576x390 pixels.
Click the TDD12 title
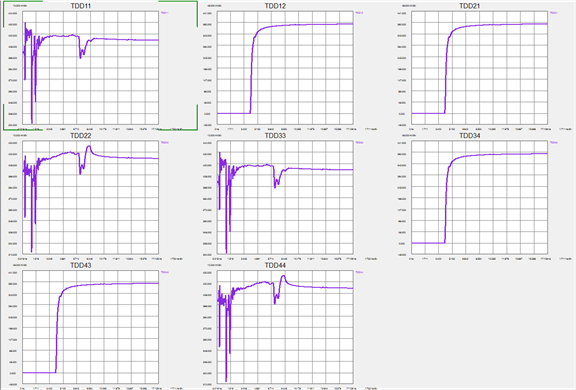coord(275,6)
